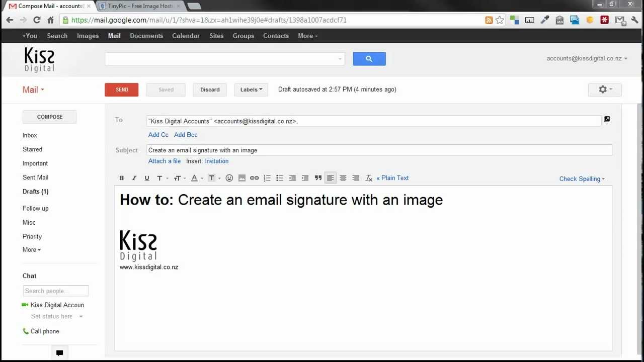The image size is (644, 362).
Task: Open the Inbox folder
Action: [x=30, y=135]
